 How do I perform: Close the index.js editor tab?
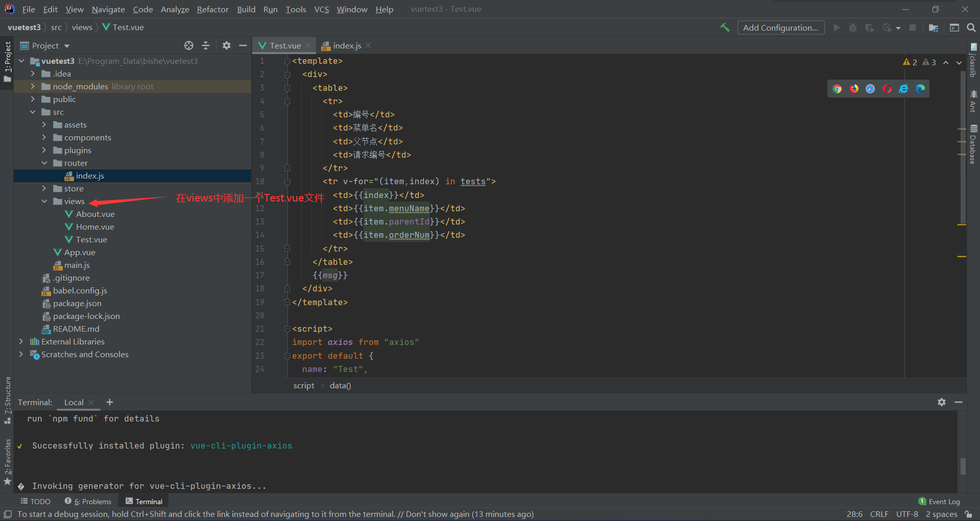pyautogui.click(x=368, y=45)
